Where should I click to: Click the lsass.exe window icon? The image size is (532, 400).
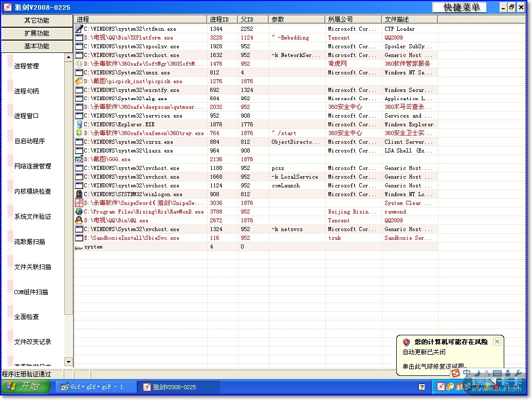click(x=79, y=150)
